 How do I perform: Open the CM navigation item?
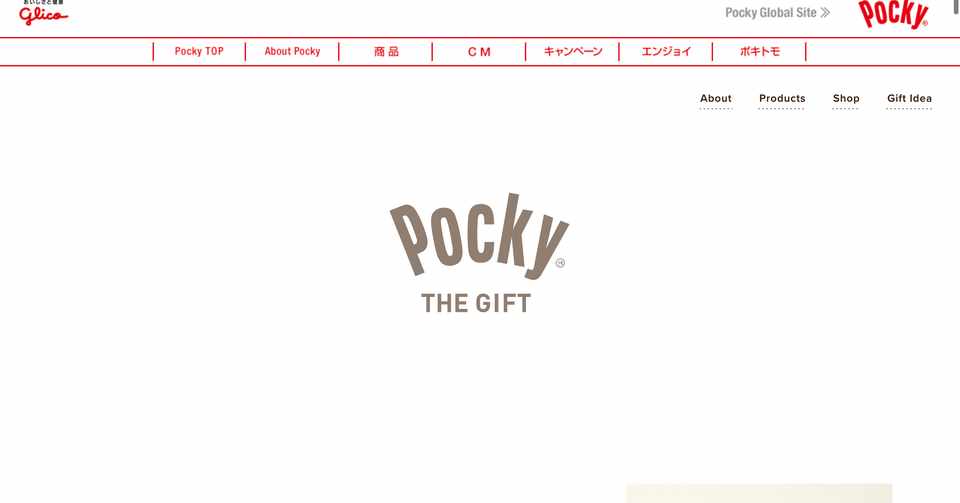click(x=479, y=52)
